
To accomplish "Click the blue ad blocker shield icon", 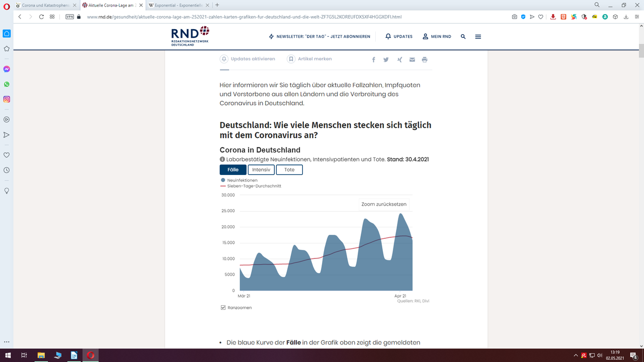I will tap(523, 17).
